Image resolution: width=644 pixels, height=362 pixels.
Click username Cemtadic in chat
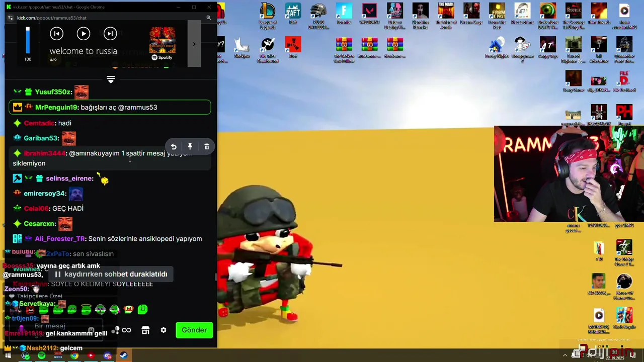pos(39,123)
